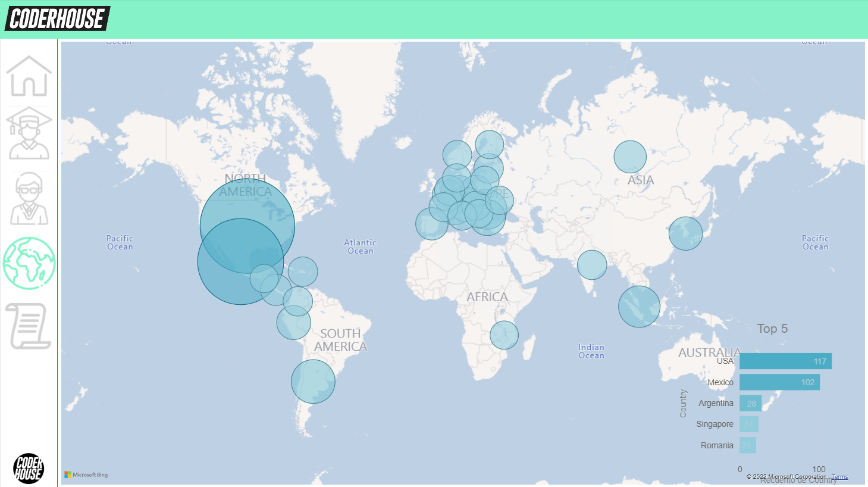Viewport: 868px width, 487px height.
Task: Open the scroll document icon page
Action: (29, 326)
